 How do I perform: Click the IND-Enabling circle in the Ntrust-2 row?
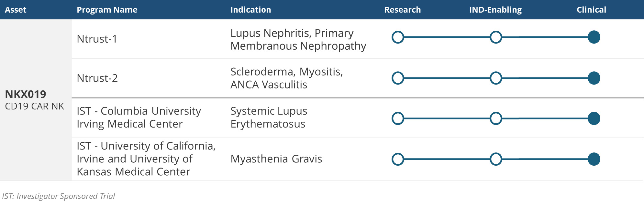click(x=496, y=78)
